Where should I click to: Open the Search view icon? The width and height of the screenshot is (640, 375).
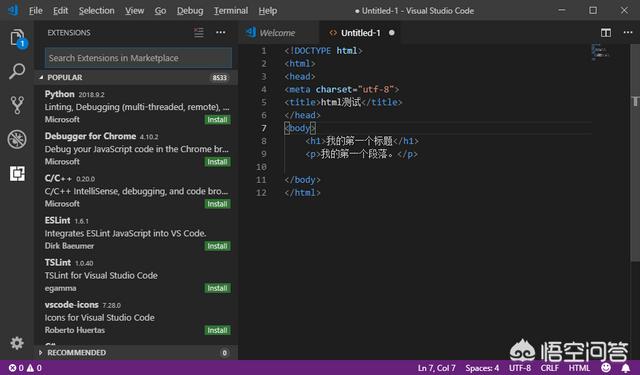pos(17,71)
